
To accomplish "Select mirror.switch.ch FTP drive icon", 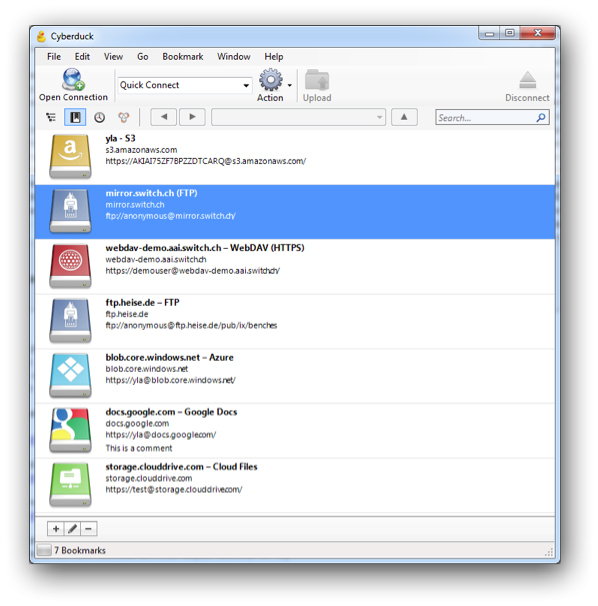I will pyautogui.click(x=70, y=211).
